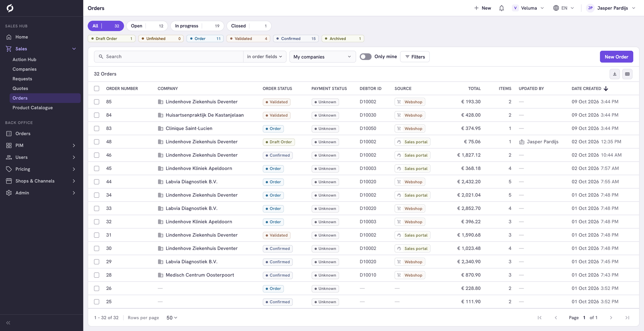The width and height of the screenshot is (644, 331).
Task: Tick the checkbox for order 25
Action: point(97,302)
